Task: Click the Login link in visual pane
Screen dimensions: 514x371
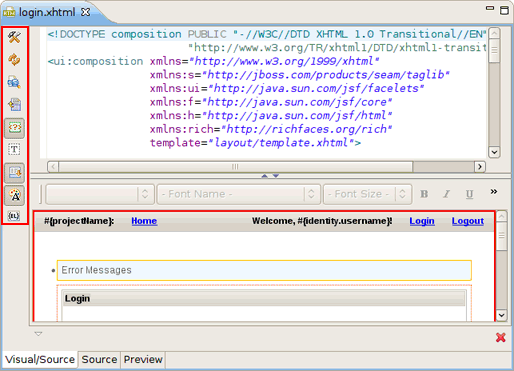Action: coord(422,221)
